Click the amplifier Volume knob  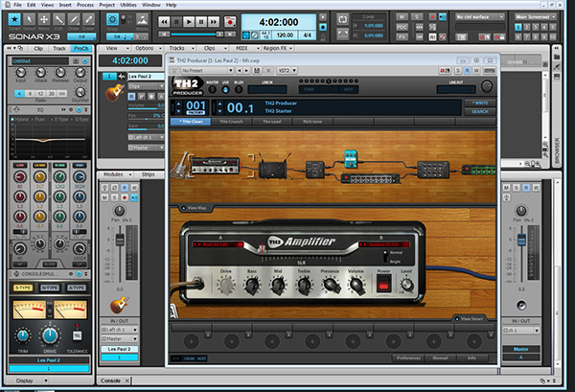coord(356,285)
